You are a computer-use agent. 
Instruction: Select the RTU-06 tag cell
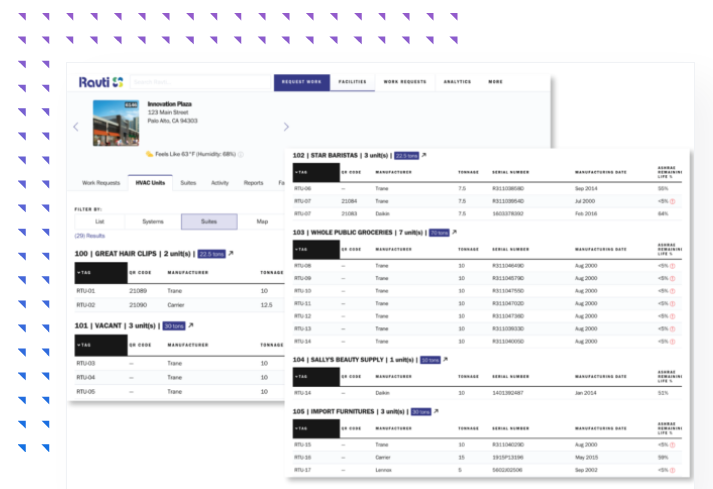(302, 188)
